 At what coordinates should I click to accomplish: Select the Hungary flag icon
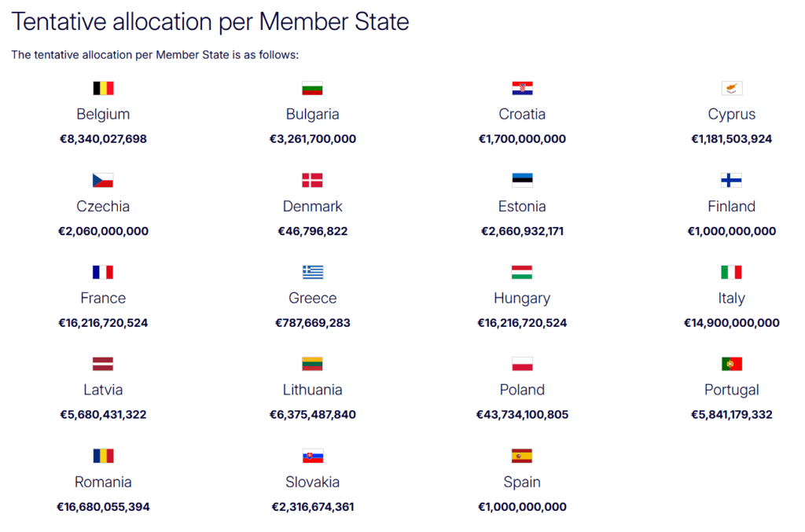click(522, 272)
